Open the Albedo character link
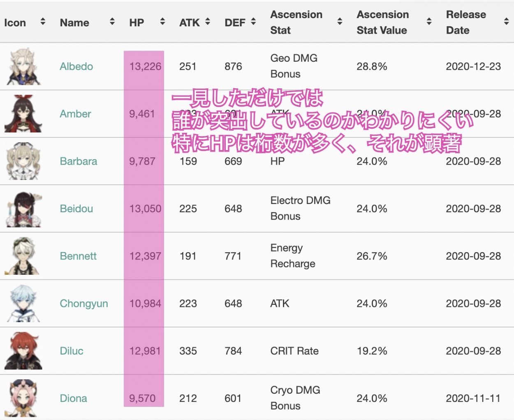This screenshot has width=514, height=420. pos(76,67)
